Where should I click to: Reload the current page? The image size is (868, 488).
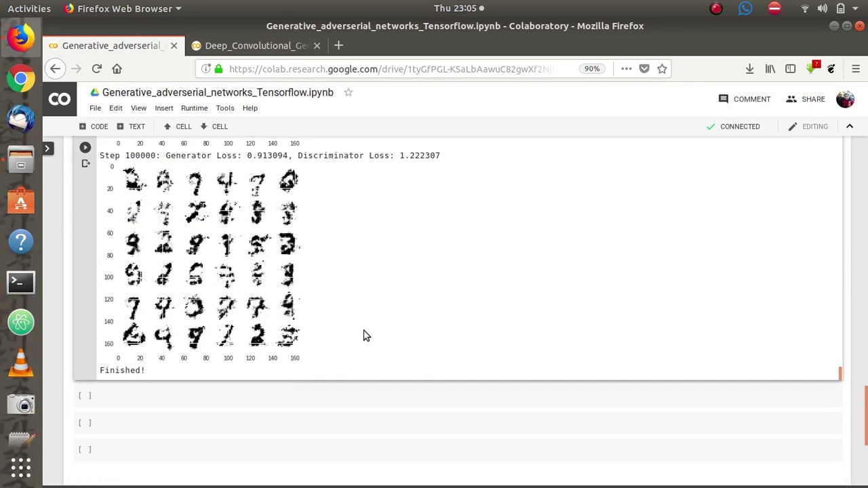[96, 68]
